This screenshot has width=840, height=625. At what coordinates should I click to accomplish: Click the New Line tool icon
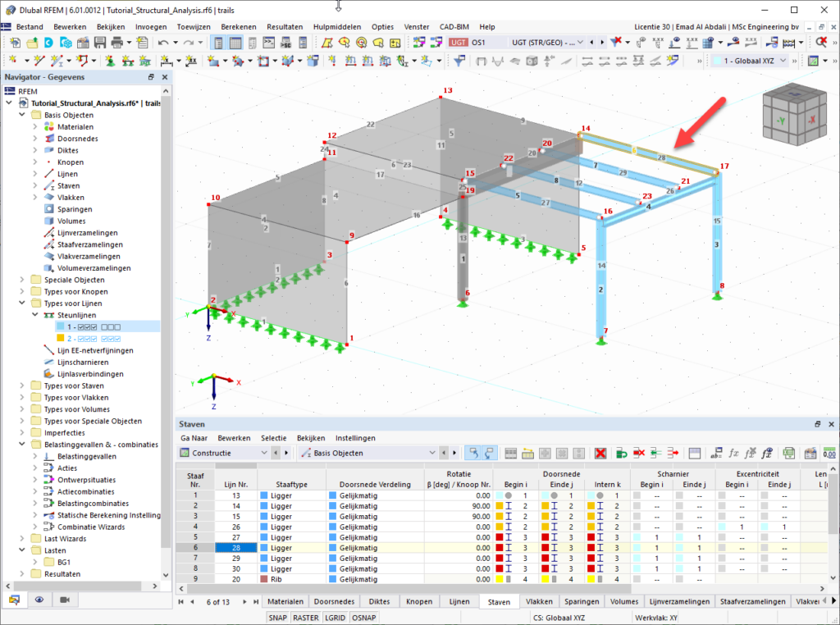click(x=39, y=61)
